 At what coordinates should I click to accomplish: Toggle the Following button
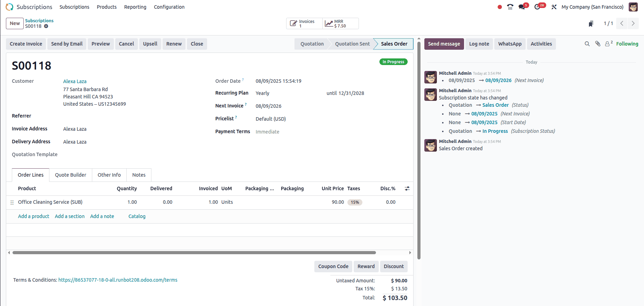point(627,44)
